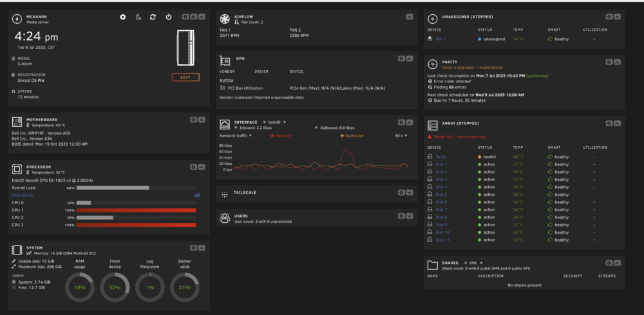Click the Outbound legend label

click(352, 135)
